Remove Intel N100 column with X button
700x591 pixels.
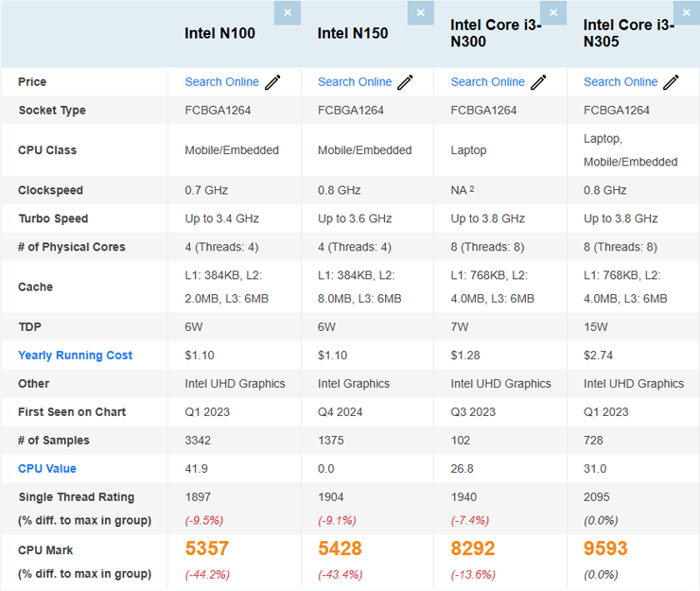(288, 12)
